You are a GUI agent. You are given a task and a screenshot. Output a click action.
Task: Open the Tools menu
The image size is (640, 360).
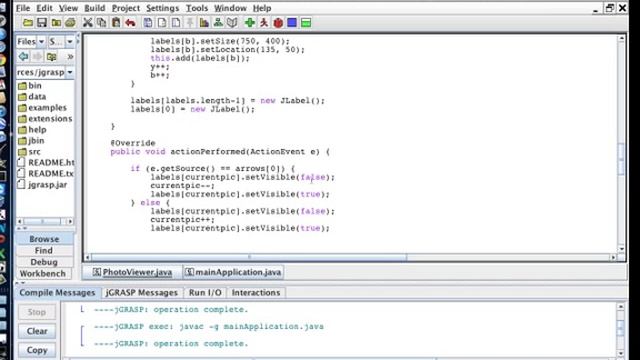[197, 8]
